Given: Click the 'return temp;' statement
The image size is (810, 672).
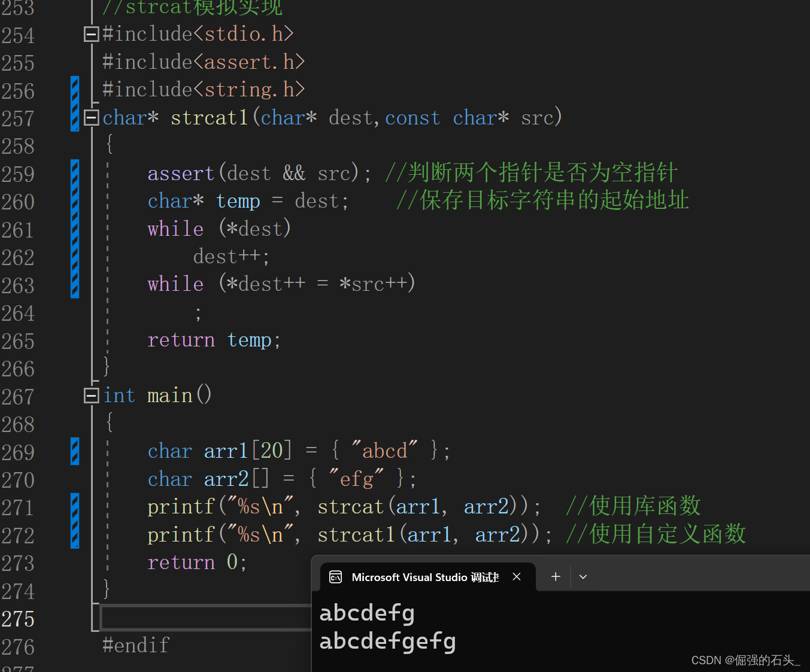Looking at the screenshot, I should click(214, 340).
